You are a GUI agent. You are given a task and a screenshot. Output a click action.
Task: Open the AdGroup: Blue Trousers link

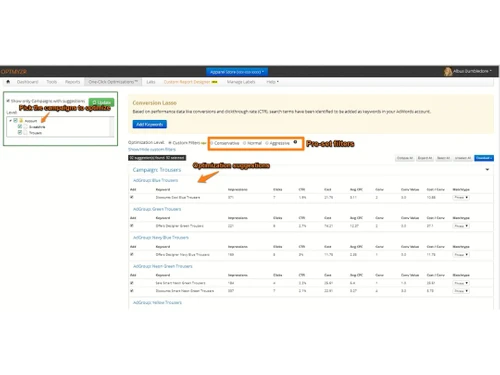155,180
